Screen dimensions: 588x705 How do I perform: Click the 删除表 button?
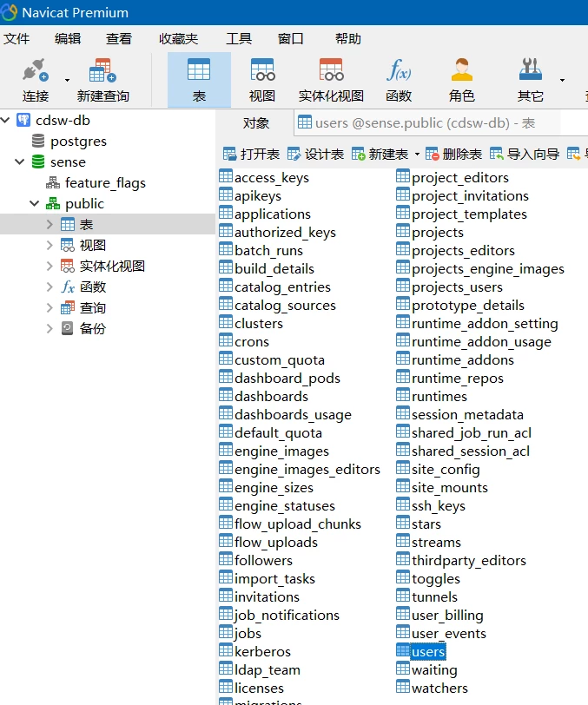click(x=453, y=155)
